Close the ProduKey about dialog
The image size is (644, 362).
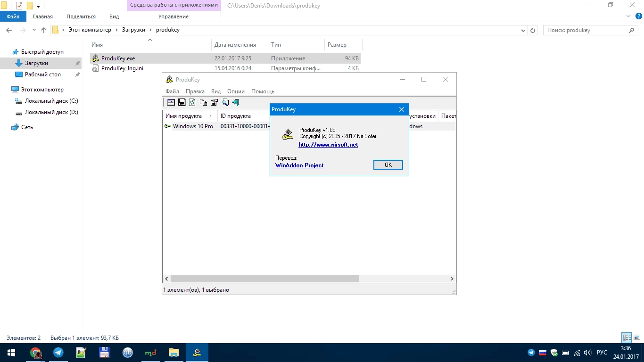click(x=402, y=109)
